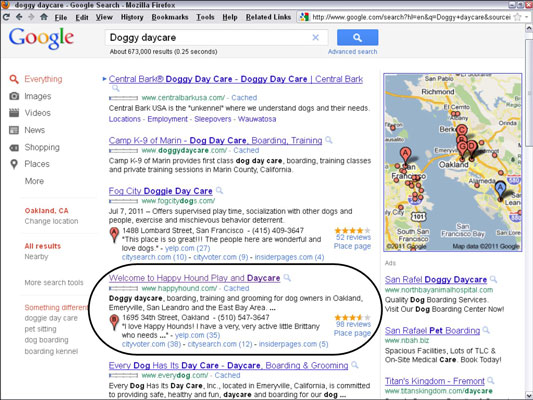
Task: Click the doggie day care related search
Action: click(51, 318)
